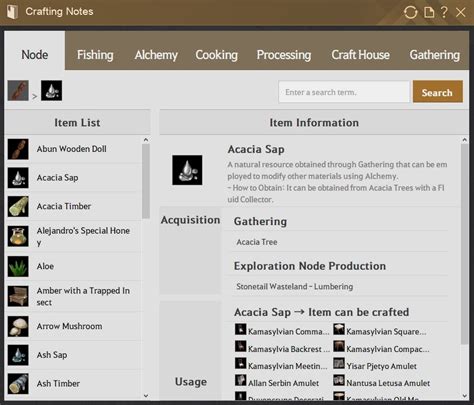Click the Kamasylvian Comma... item icon

pos(240,329)
